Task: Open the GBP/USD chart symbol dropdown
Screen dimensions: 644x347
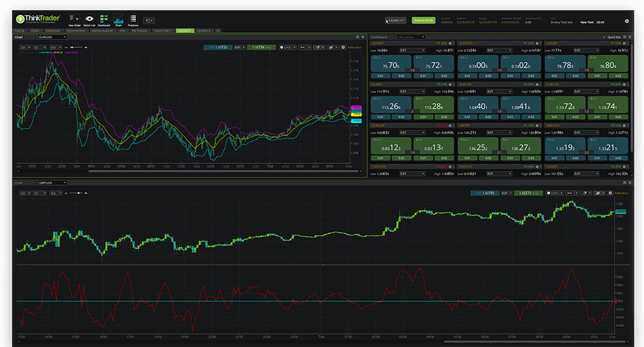Action: click(54, 182)
